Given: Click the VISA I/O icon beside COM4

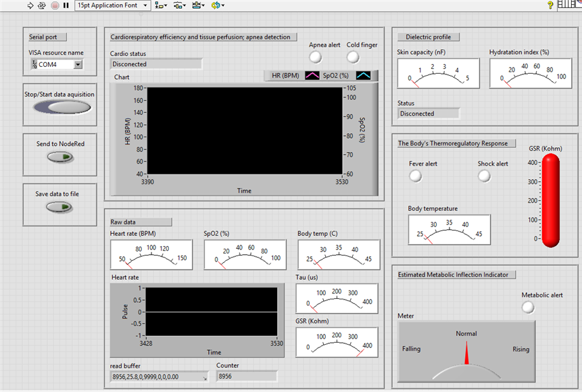Looking at the screenshot, I should 34,64.
